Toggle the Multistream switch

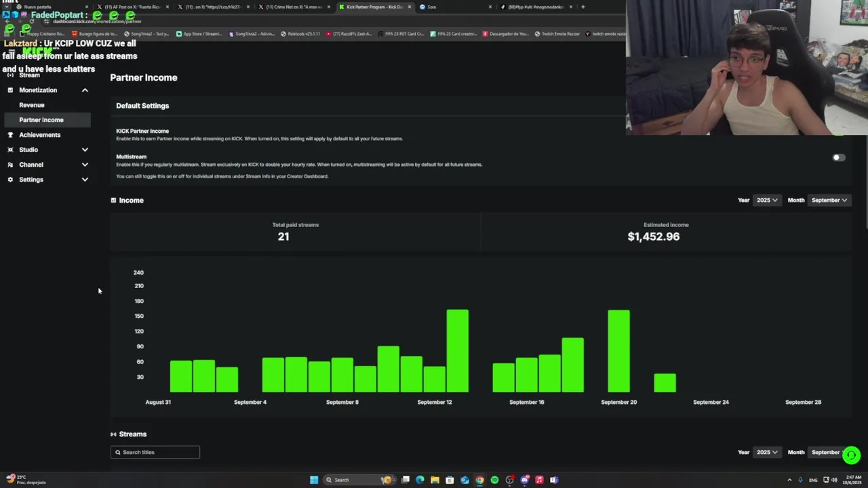tap(839, 157)
